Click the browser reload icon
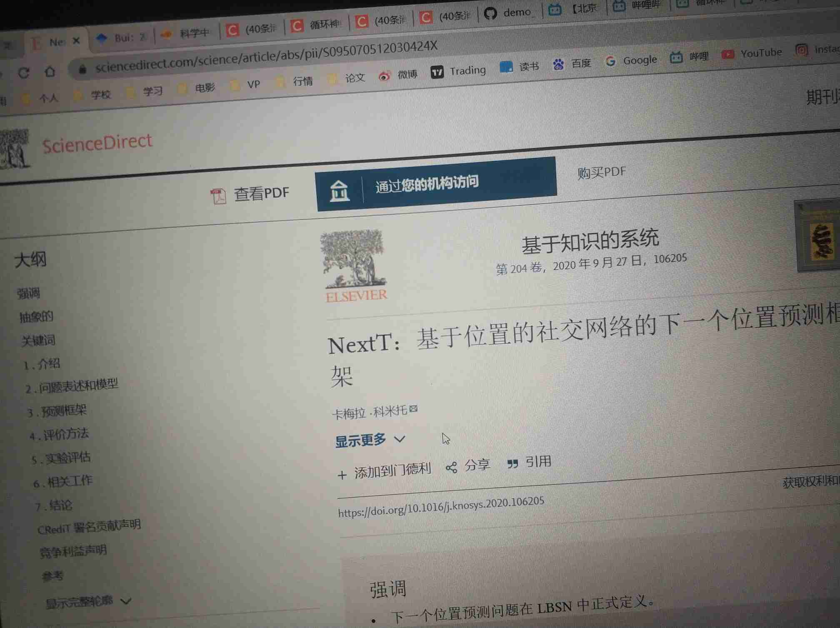 point(24,73)
